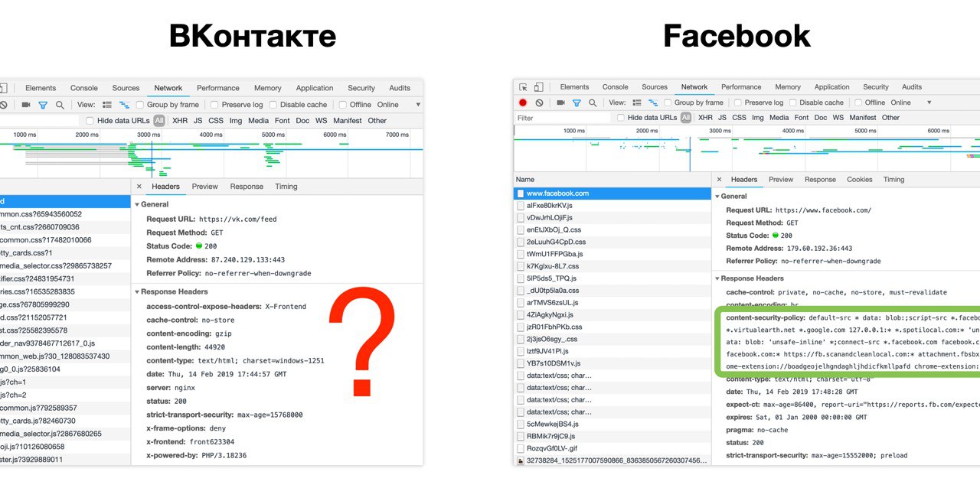Open search magnifier in Facebook DevTools

[593, 102]
